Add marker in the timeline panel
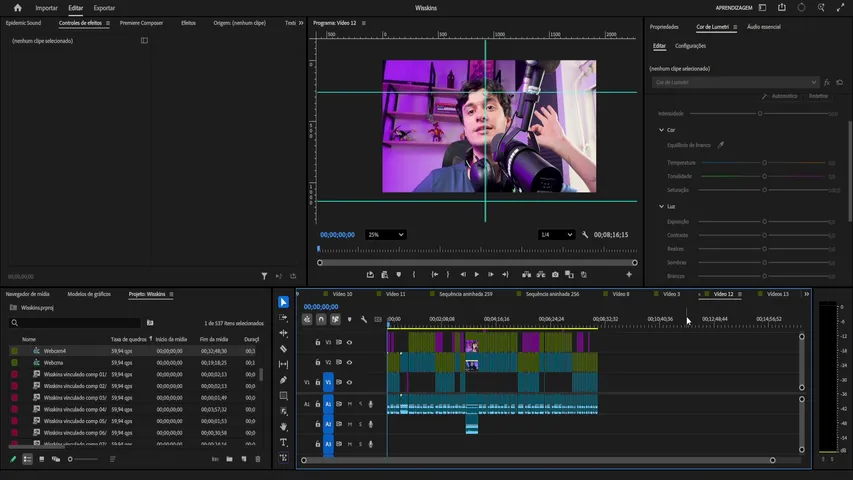Viewport: 853px width, 480px height. pyautogui.click(x=349, y=319)
